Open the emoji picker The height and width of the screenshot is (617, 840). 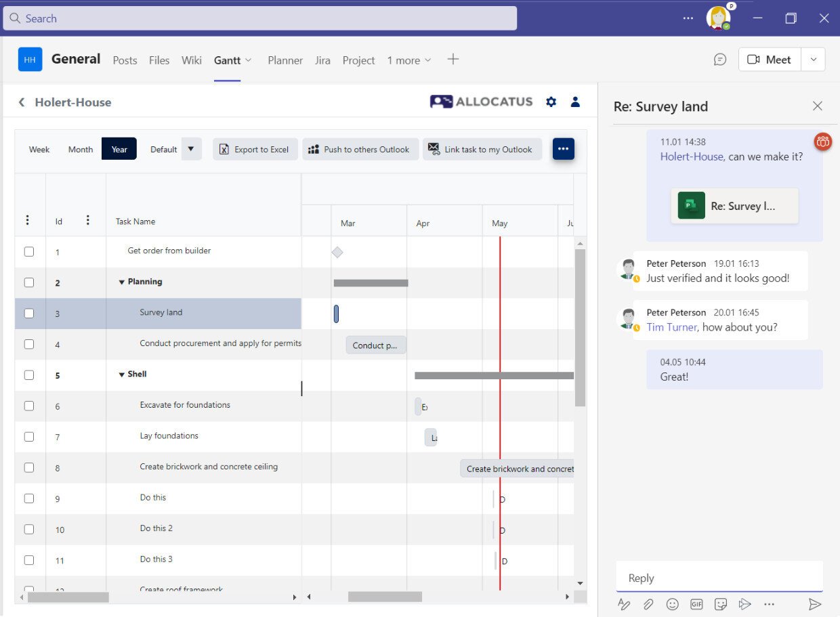tap(672, 604)
